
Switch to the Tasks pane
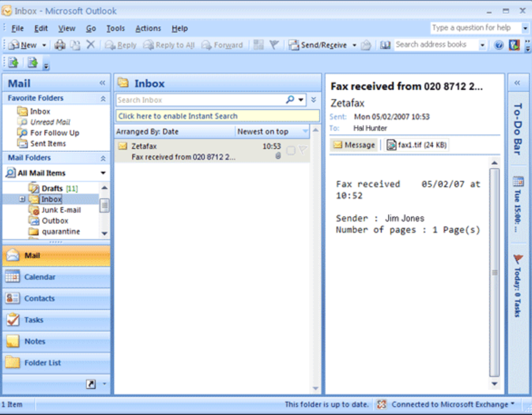(56, 320)
